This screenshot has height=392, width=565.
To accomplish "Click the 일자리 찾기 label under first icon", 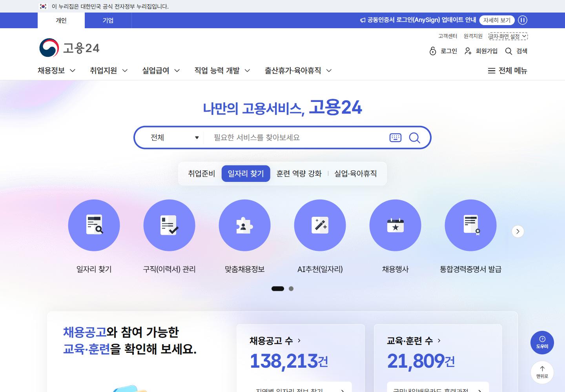I will pyautogui.click(x=94, y=269).
